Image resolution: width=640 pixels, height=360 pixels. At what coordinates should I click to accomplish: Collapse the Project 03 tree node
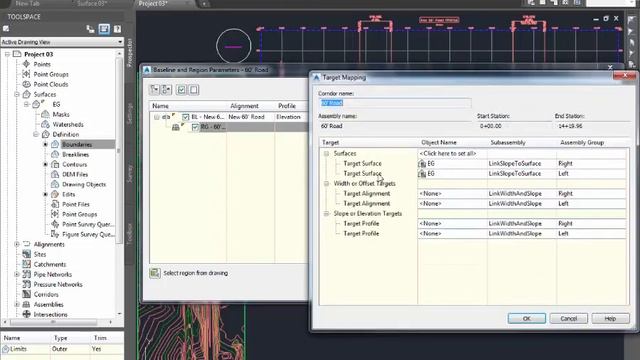[x=7, y=54]
